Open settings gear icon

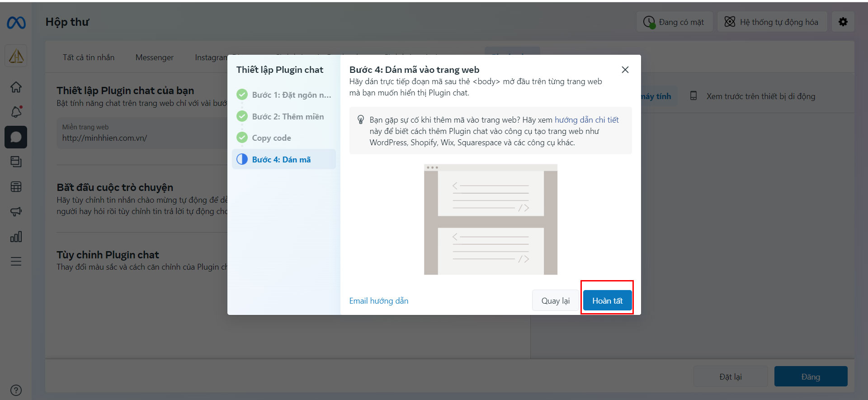pos(843,22)
